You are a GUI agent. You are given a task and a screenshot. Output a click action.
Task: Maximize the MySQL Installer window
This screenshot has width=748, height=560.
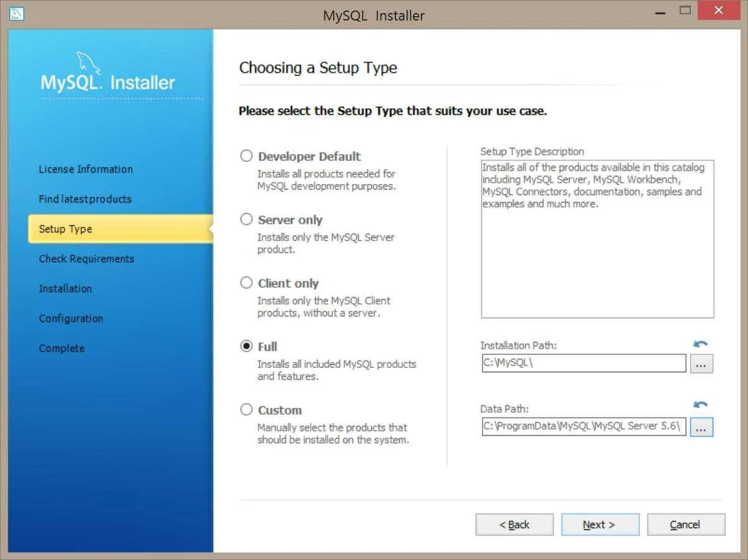point(685,11)
